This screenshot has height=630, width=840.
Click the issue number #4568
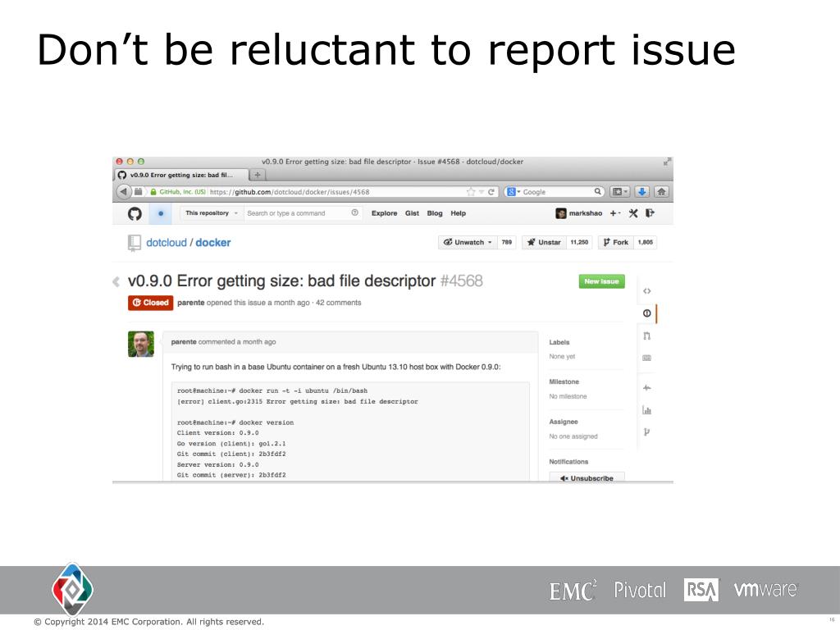[461, 281]
